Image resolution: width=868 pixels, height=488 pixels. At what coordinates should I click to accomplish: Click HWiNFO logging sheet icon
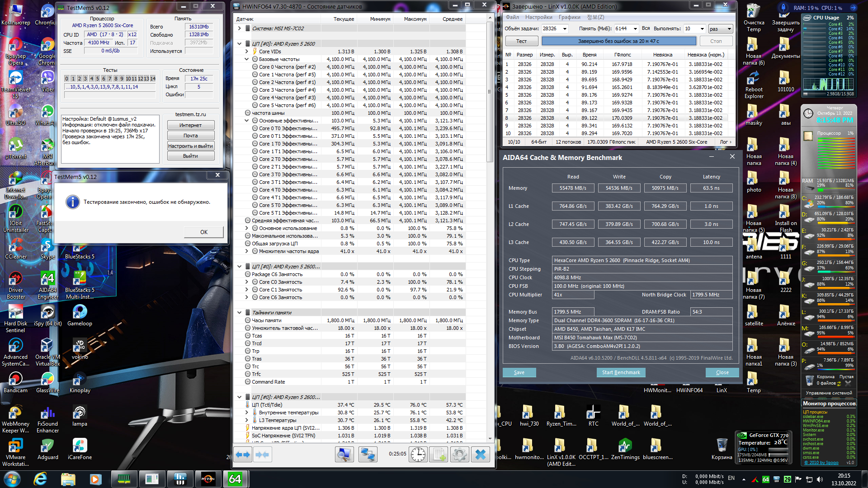pyautogui.click(x=438, y=455)
